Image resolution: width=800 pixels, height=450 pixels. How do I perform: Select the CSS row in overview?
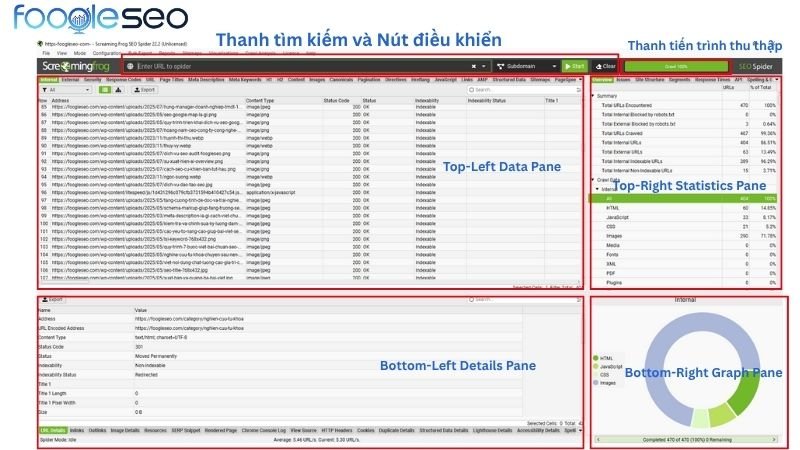point(685,227)
